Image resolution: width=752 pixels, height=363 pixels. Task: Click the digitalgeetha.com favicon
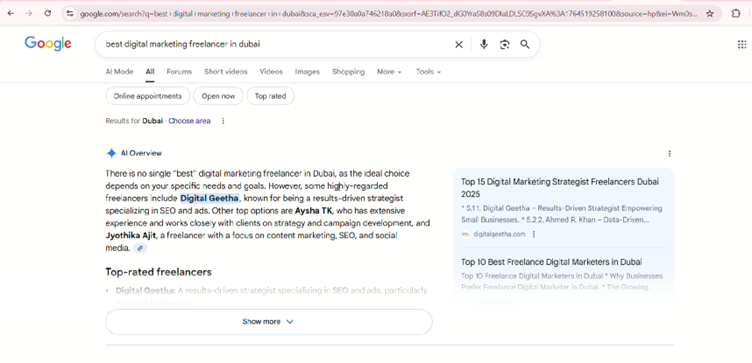click(x=465, y=234)
